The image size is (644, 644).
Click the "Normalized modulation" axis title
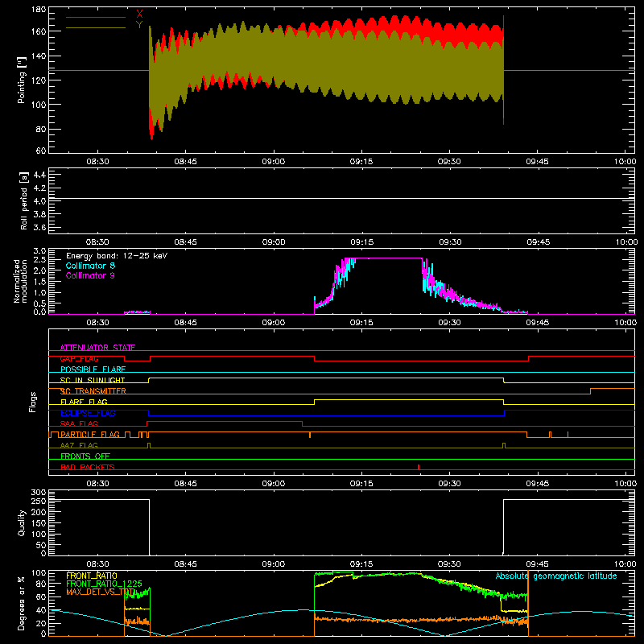point(20,281)
